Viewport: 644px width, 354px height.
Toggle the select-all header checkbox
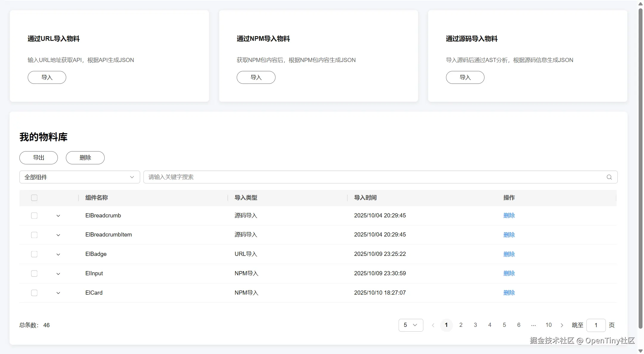(x=34, y=198)
